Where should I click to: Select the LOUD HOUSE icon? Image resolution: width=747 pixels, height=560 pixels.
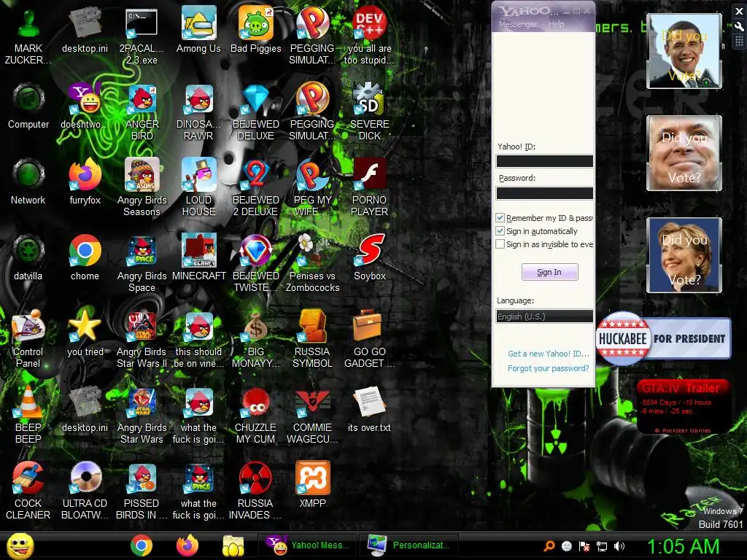coord(198,187)
